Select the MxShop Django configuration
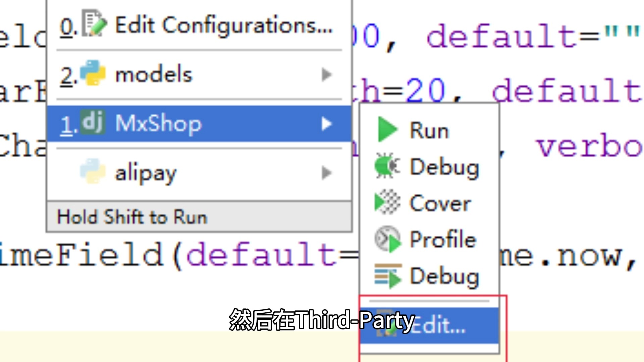The image size is (644, 362). tap(199, 124)
